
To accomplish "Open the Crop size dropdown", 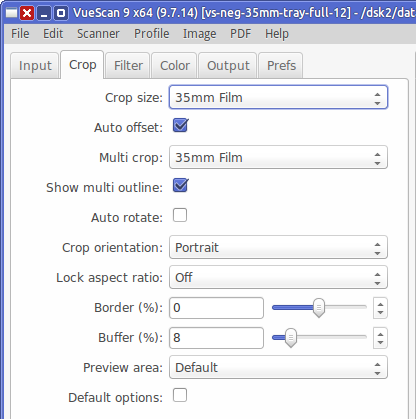I will click(278, 97).
